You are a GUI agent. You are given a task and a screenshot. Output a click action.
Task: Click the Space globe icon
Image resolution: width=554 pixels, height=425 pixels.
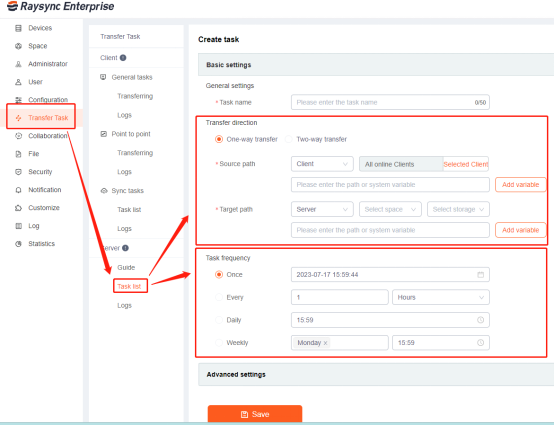pyautogui.click(x=18, y=46)
